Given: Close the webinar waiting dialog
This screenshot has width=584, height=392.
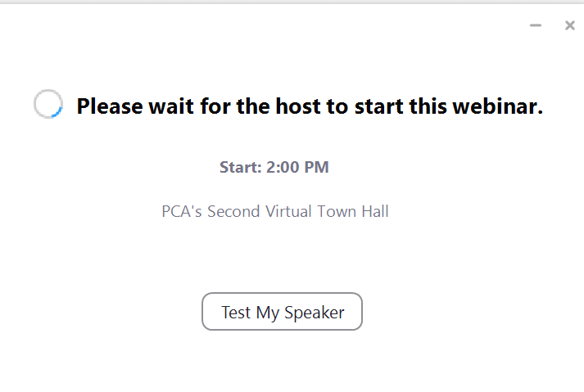Looking at the screenshot, I should [x=570, y=25].
